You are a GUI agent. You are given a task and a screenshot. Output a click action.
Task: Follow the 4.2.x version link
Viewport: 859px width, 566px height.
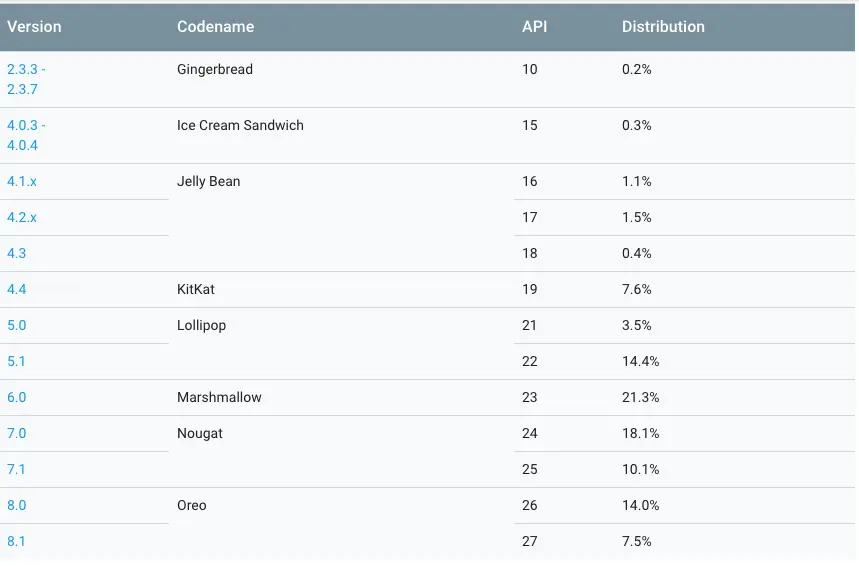click(x=21, y=217)
